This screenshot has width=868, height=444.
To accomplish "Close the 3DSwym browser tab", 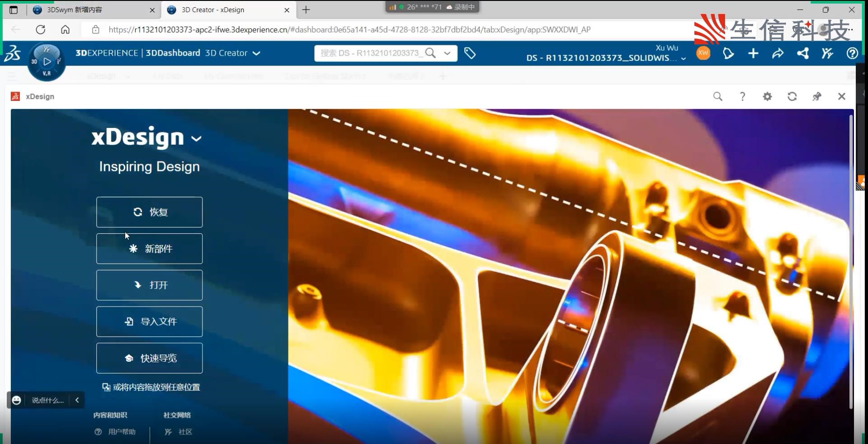I will 152,10.
